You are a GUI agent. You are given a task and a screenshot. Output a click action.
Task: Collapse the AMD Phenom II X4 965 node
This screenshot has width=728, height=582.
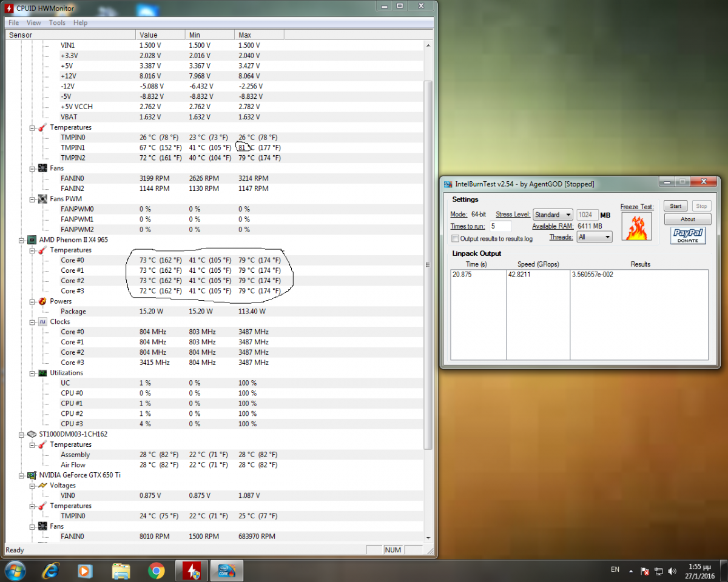point(22,240)
